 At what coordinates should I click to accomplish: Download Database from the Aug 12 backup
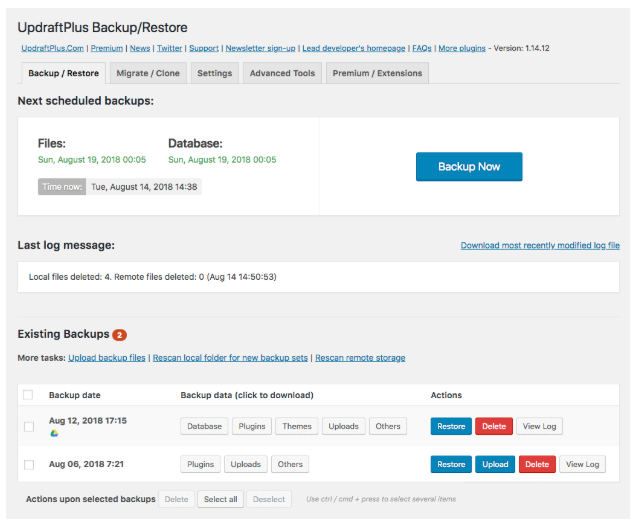204,426
